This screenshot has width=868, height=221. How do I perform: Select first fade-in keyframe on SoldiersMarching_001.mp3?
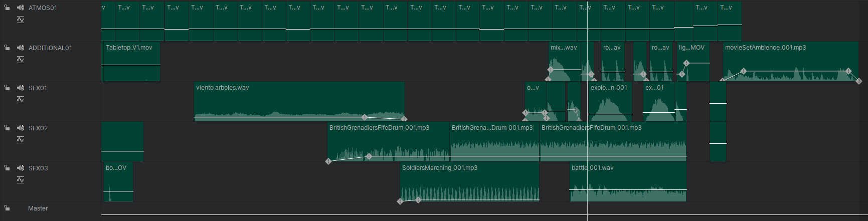click(x=400, y=201)
